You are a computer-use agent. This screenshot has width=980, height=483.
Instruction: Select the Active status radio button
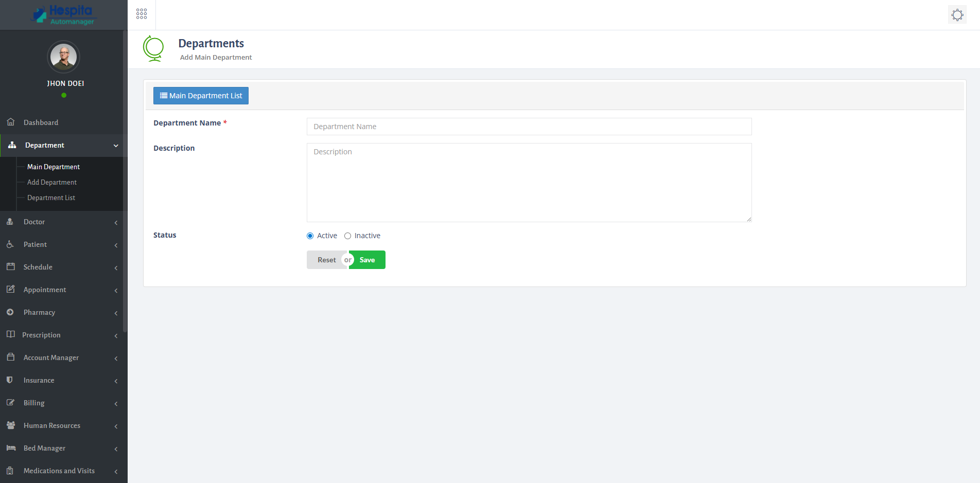pos(309,236)
